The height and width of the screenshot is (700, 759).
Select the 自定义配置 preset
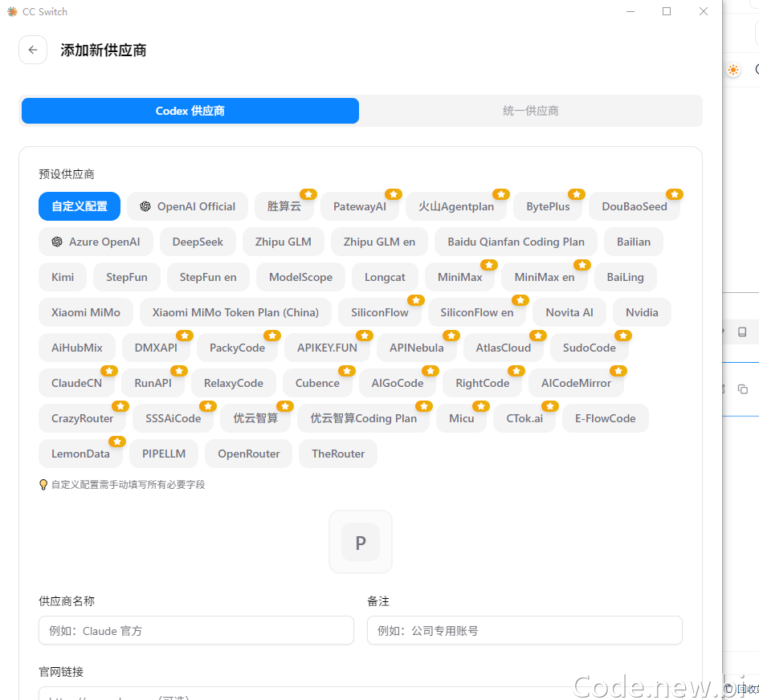(80, 206)
